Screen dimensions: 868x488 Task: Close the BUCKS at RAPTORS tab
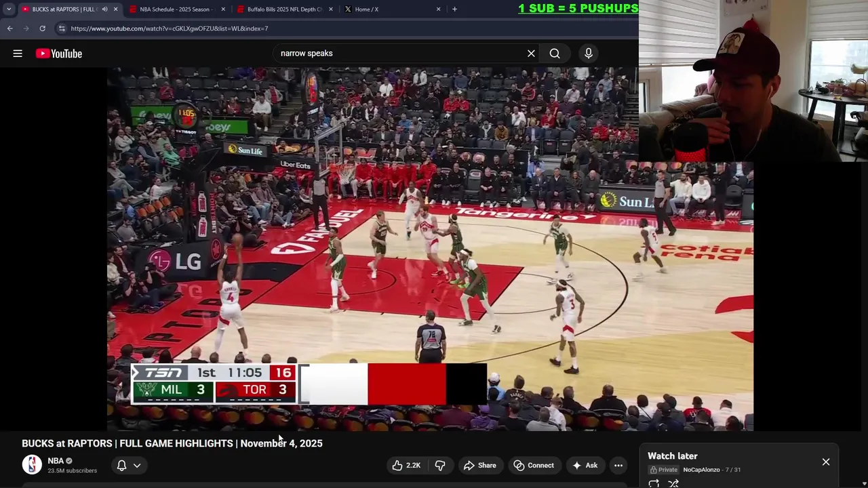coord(115,9)
